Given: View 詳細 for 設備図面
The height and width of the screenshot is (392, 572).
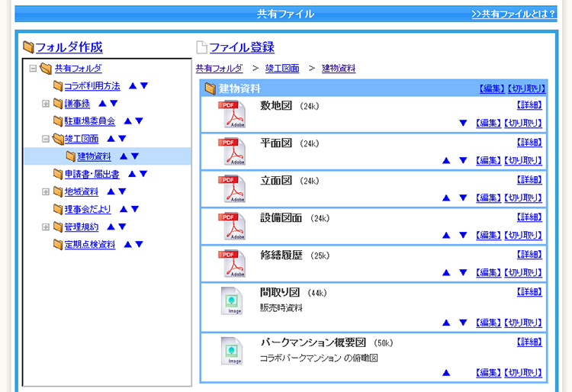Looking at the screenshot, I should [x=529, y=217].
